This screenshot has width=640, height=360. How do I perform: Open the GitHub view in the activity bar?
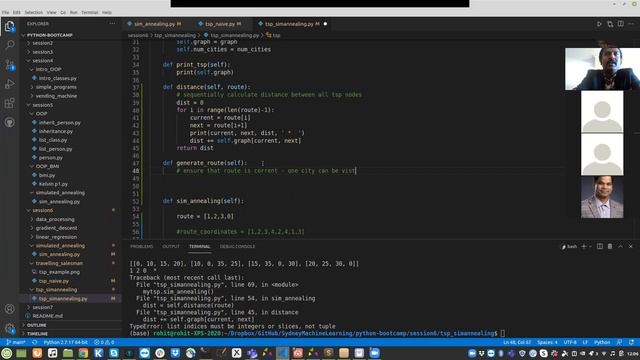[x=9, y=122]
